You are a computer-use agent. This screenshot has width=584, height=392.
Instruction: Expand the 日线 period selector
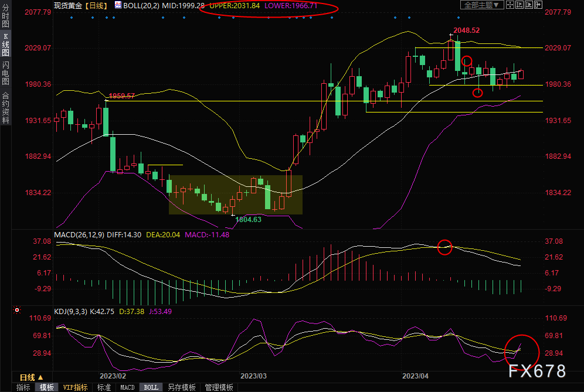[31, 377]
